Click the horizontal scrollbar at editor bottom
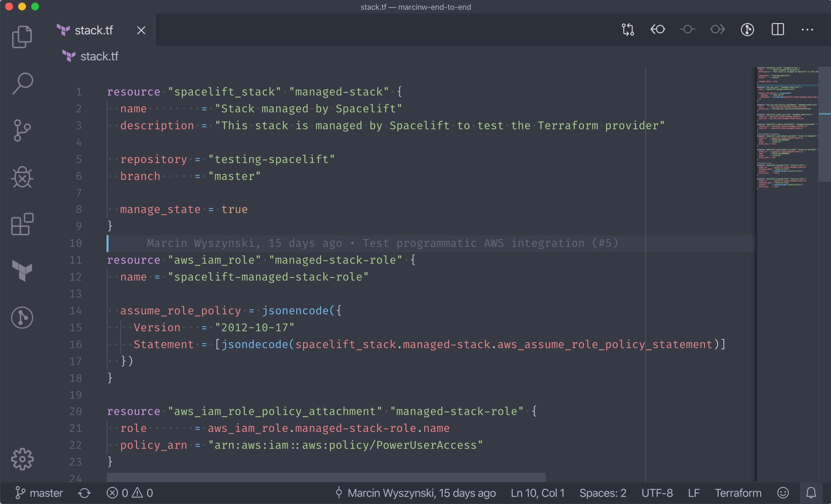This screenshot has width=831, height=504. (326, 477)
